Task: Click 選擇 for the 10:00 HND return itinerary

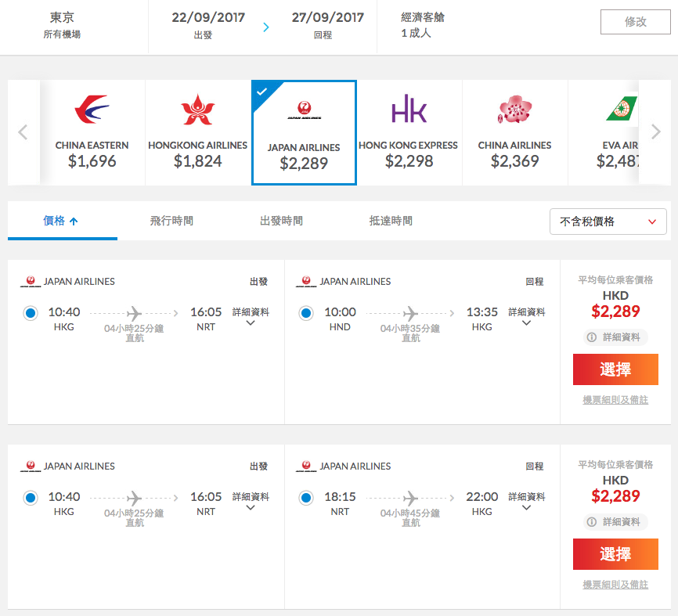Action: pos(615,369)
